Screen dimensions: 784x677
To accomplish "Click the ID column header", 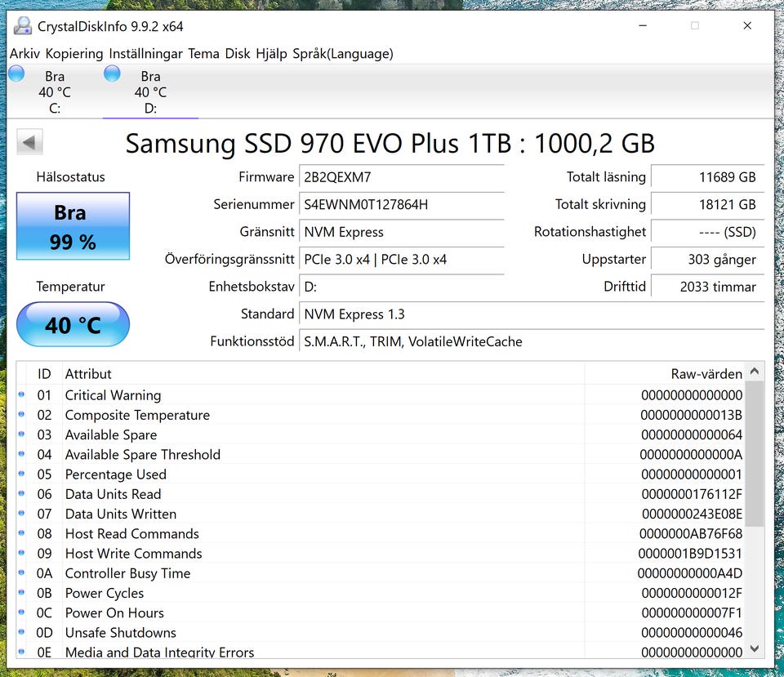I will 44,374.
